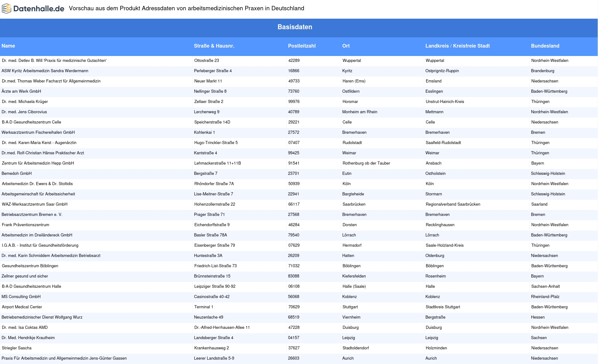Screen dimensions: 598x364
Task: Select Arbeitsgemeinschaft für Arbeitssicherheit
Action: click(38, 194)
